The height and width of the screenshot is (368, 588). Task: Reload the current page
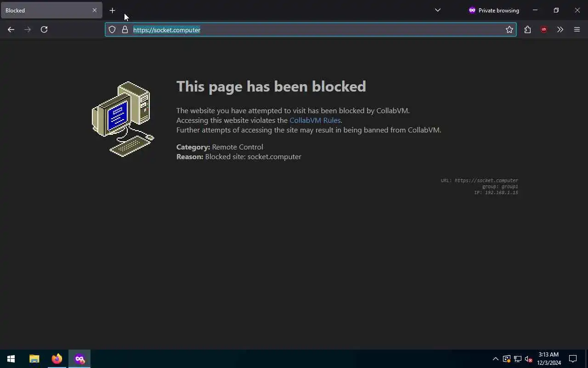(44, 29)
